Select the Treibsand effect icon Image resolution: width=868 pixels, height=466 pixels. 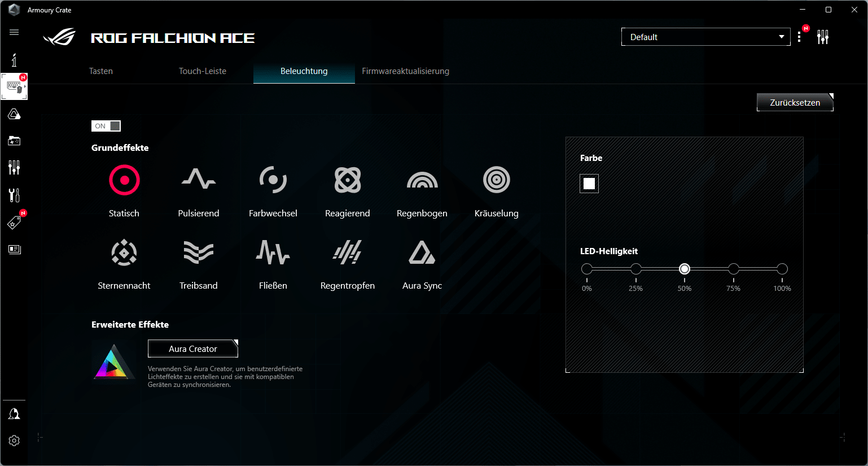point(198,252)
